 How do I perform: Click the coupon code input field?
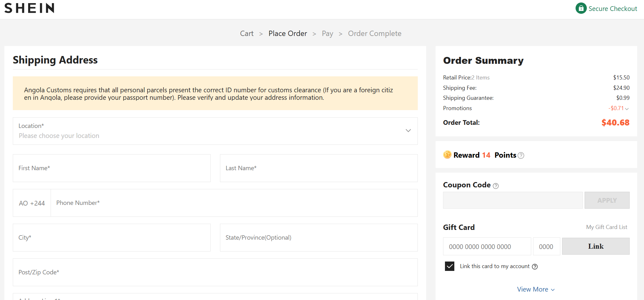[512, 200]
